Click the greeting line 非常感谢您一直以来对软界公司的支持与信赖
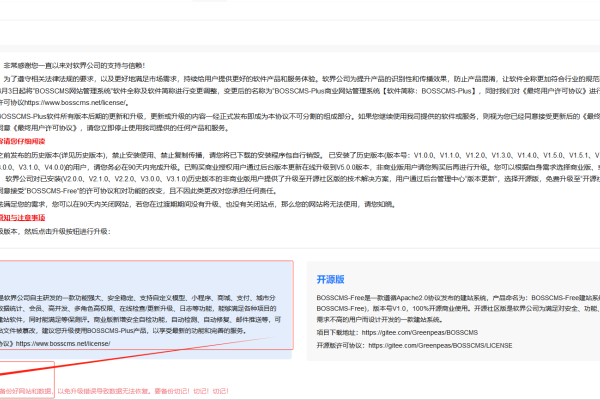600x400 pixels. pos(74,66)
